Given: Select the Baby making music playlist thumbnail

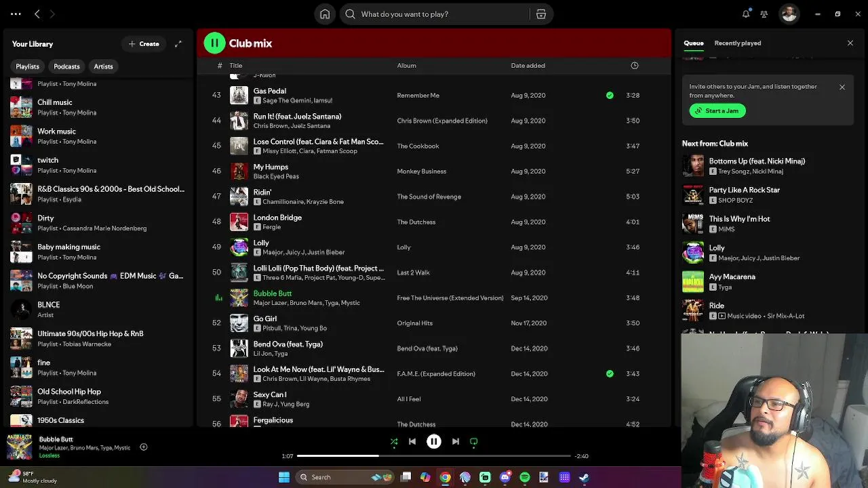Looking at the screenshot, I should [x=21, y=251].
